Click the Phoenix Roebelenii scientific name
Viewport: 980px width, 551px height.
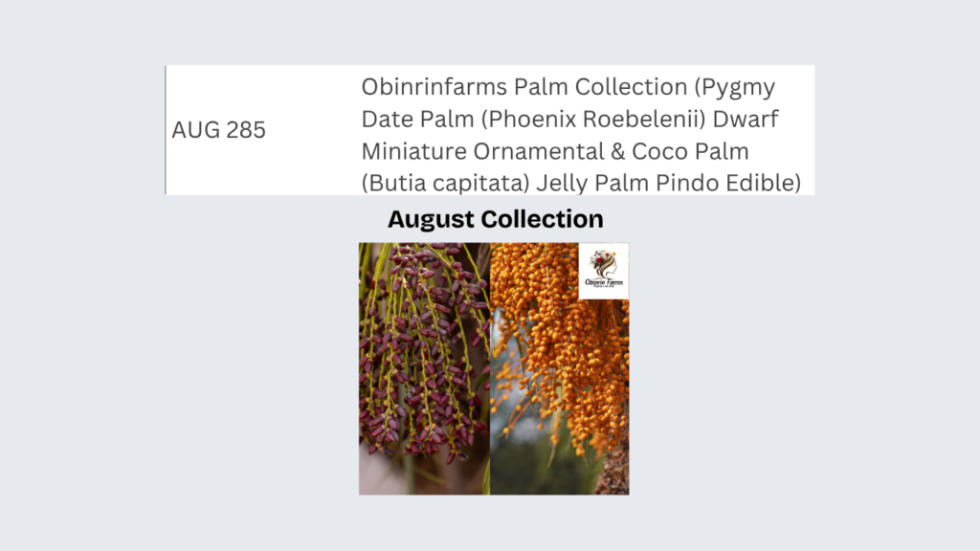click(593, 120)
